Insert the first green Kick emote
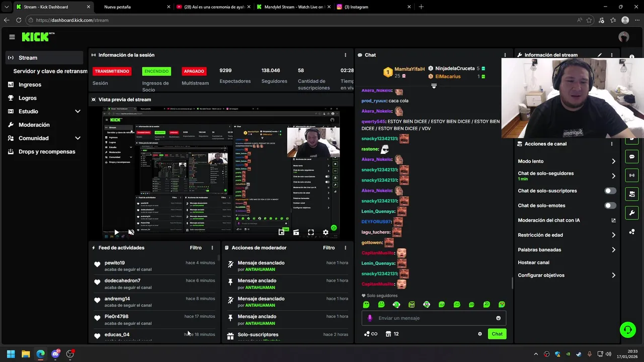Image resolution: width=644 pixels, height=362 pixels. [x=366, y=305]
